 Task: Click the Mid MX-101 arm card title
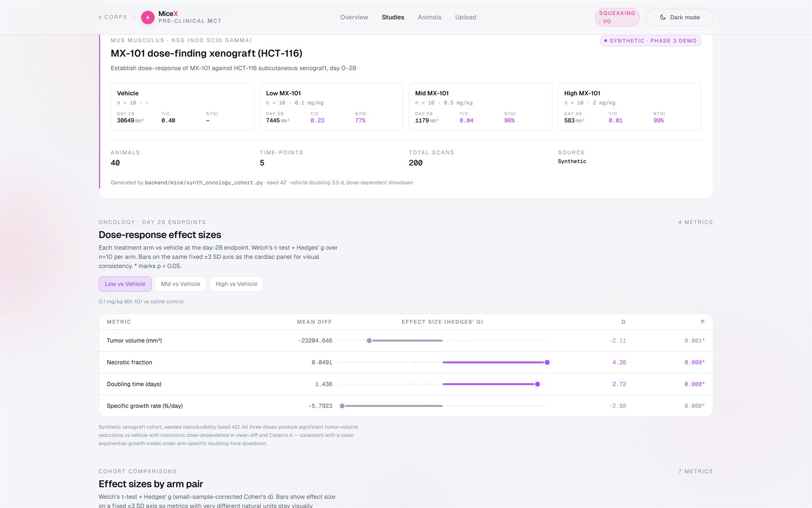click(432, 93)
